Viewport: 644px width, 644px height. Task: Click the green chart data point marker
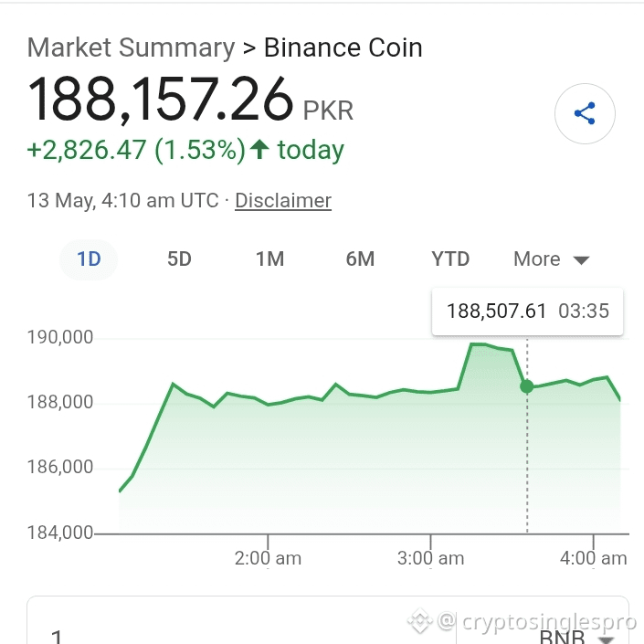(527, 386)
